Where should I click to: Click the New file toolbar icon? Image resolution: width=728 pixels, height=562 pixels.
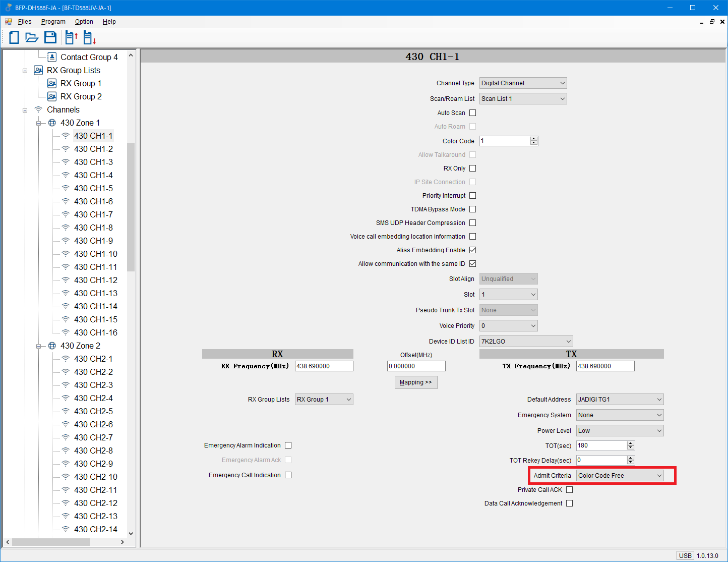14,37
